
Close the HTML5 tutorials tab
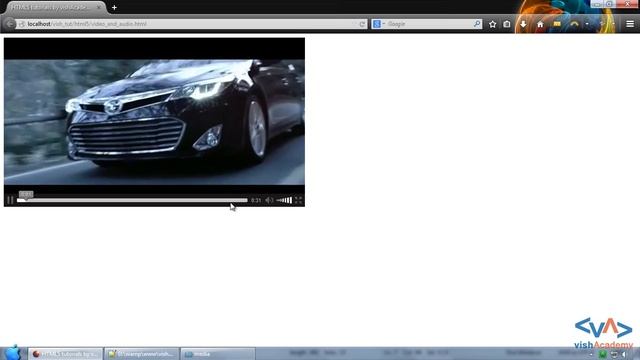coord(98,7)
